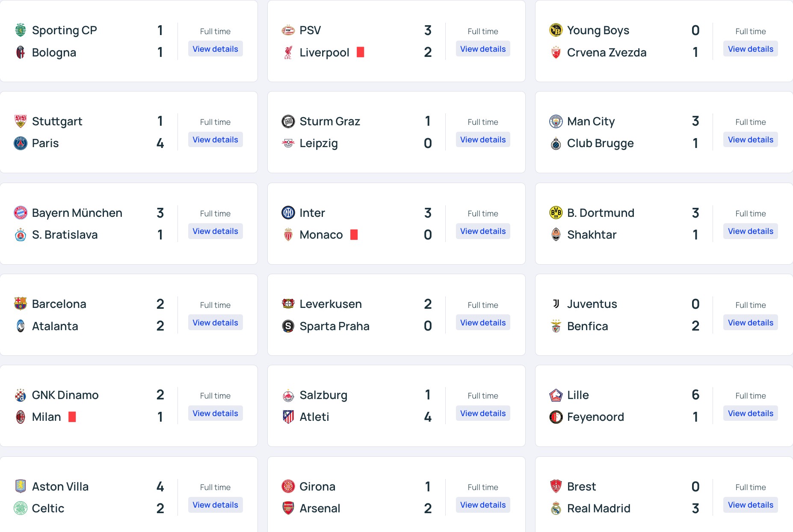Click the B. Dortmund BVB logo
Viewport: 793px width, 532px height.
[x=556, y=213]
